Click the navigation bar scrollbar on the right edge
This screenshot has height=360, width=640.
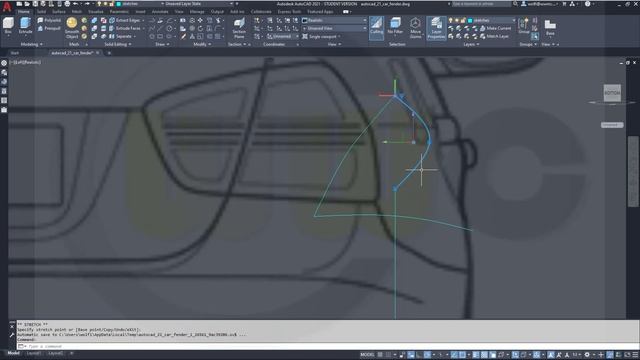pyautogui.click(x=633, y=171)
